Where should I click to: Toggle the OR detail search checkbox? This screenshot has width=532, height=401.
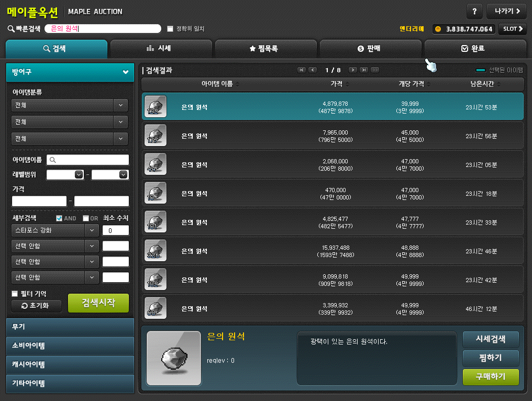pyautogui.click(x=86, y=218)
